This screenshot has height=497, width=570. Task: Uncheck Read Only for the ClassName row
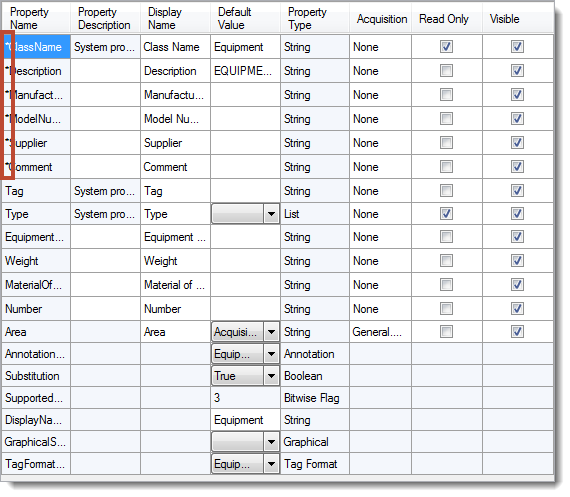(446, 47)
